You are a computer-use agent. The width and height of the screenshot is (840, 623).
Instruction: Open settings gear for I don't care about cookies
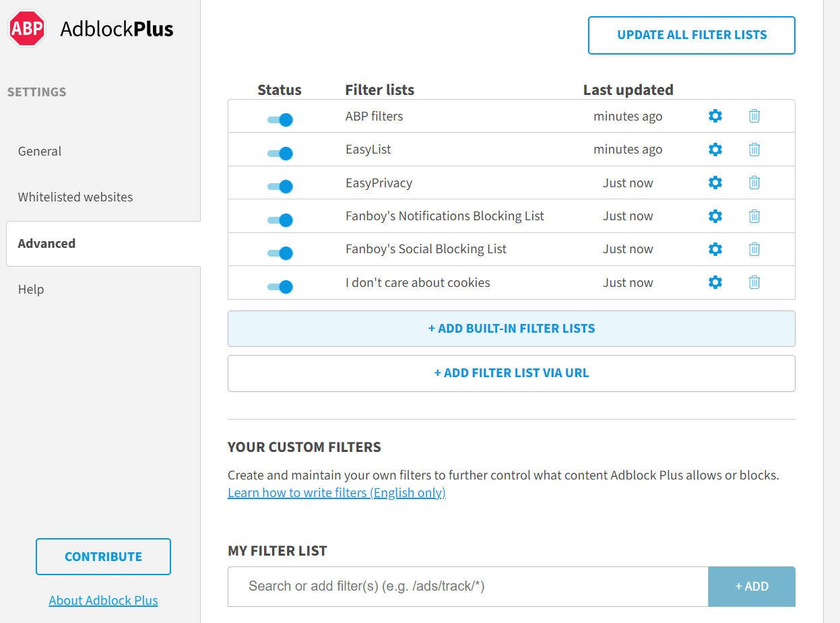[x=715, y=282]
